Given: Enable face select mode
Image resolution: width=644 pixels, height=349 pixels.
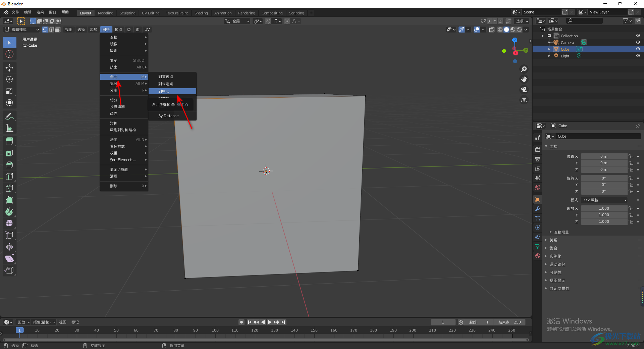Looking at the screenshot, I should [58, 30].
